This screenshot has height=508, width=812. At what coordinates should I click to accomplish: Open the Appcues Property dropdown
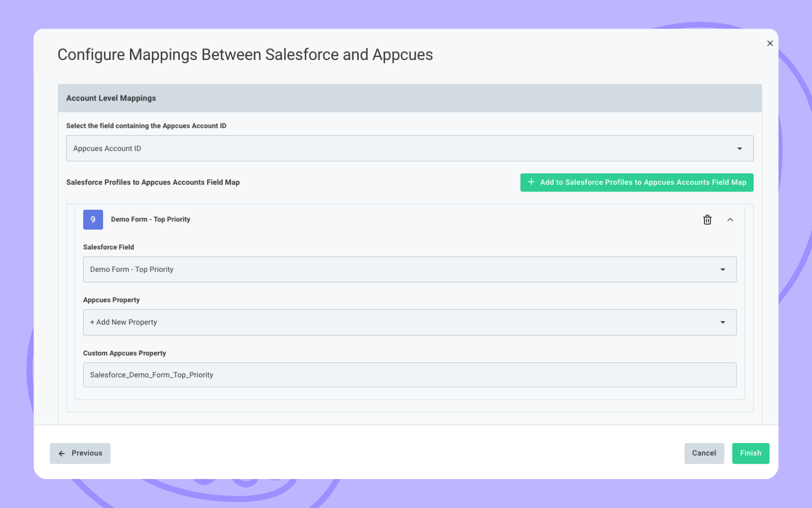(410, 322)
